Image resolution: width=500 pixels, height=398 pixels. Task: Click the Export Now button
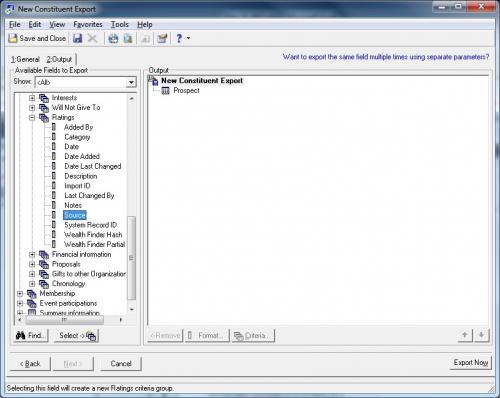click(471, 363)
